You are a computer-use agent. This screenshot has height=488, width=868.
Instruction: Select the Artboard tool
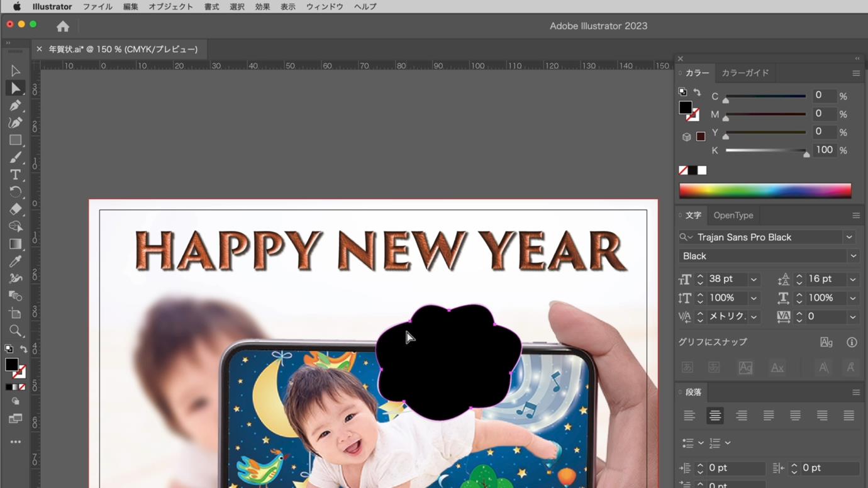coord(15,313)
